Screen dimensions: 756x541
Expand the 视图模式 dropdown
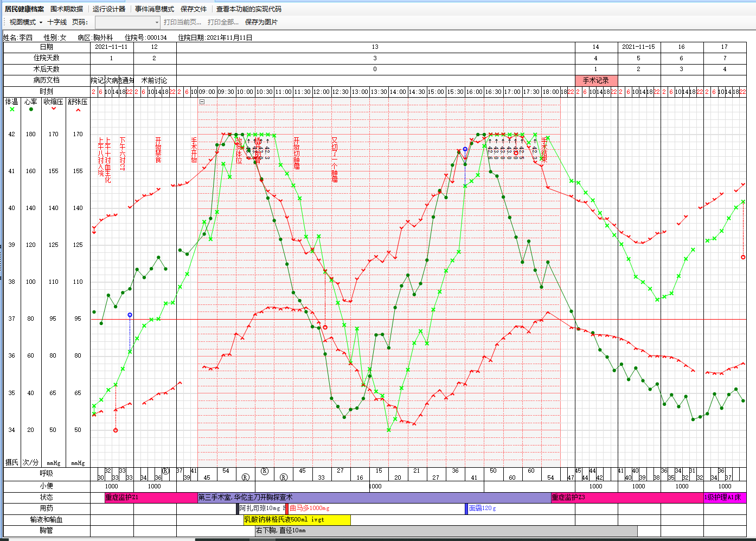(x=25, y=22)
